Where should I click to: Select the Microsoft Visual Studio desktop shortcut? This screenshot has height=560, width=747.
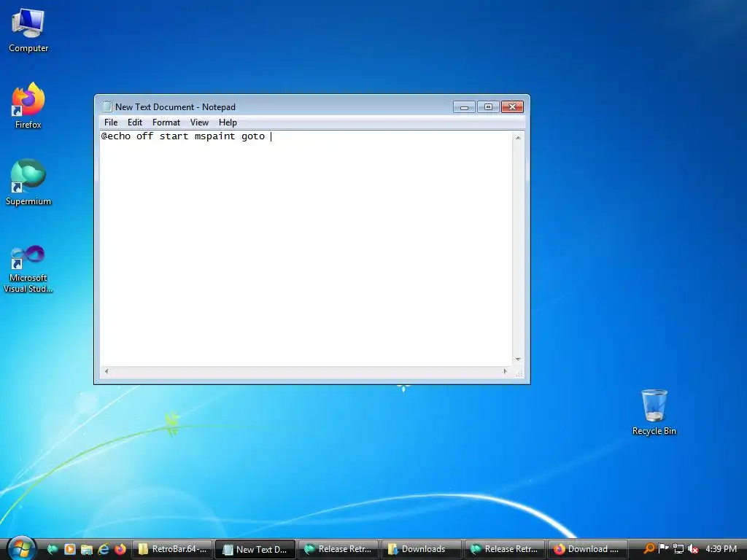click(x=28, y=269)
